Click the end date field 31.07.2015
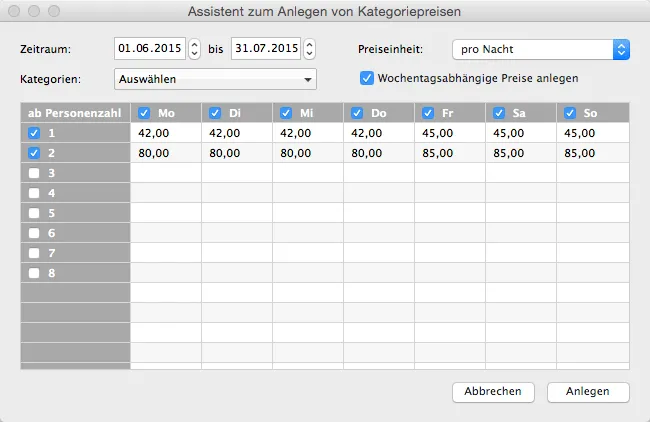The height and width of the screenshot is (422, 650). [266, 49]
